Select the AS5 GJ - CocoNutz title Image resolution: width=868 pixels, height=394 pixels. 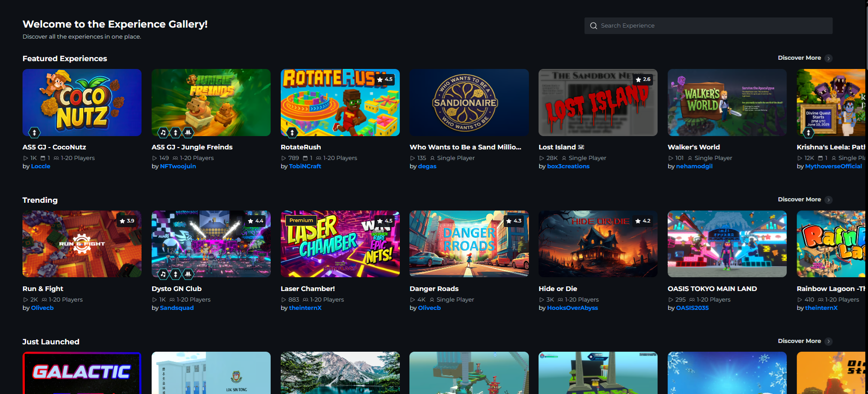54,147
